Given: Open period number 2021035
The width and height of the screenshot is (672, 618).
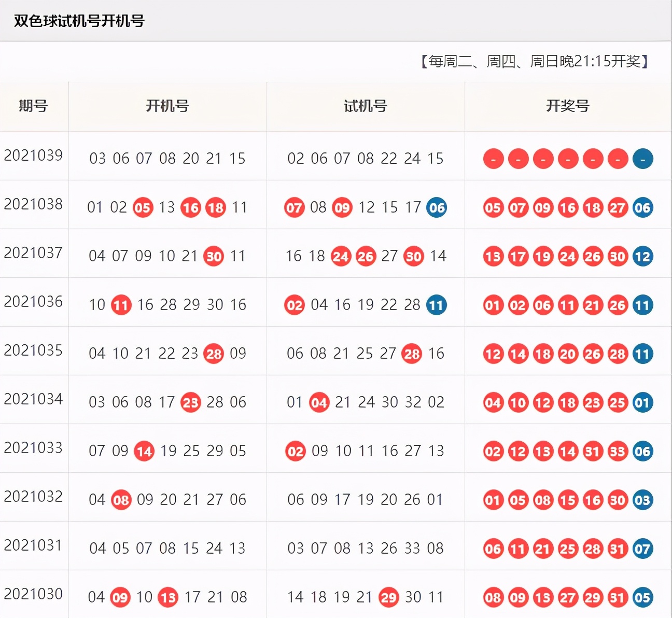Looking at the screenshot, I should tap(34, 350).
